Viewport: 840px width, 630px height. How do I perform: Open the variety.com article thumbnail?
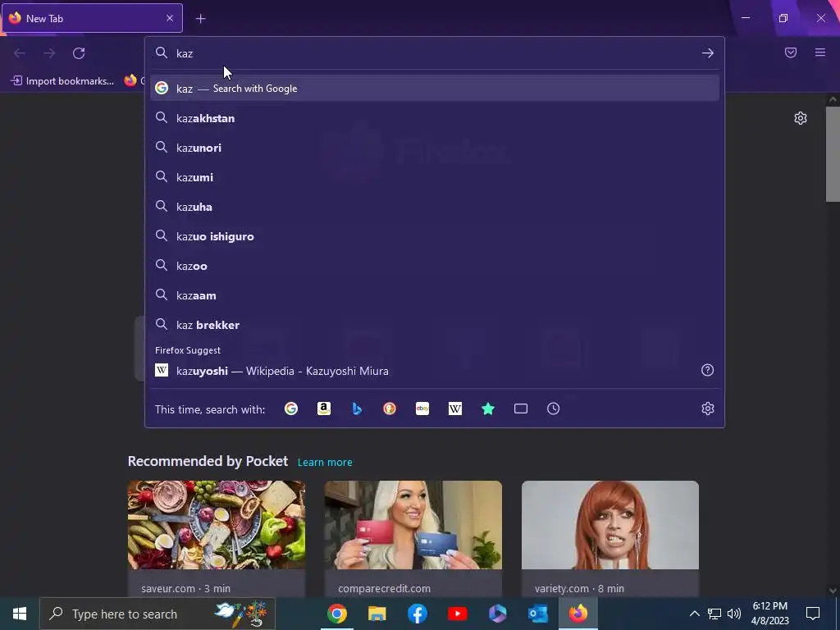pos(610,525)
